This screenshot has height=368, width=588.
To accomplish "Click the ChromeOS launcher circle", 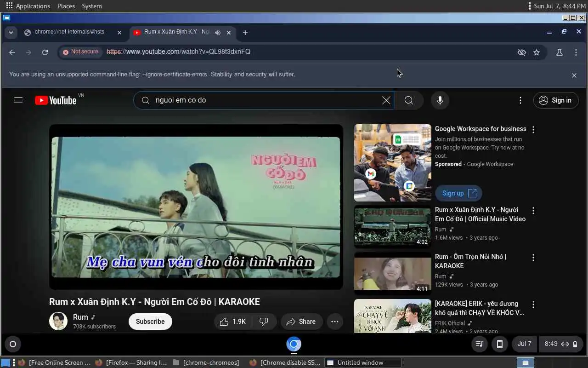I will point(13,344).
